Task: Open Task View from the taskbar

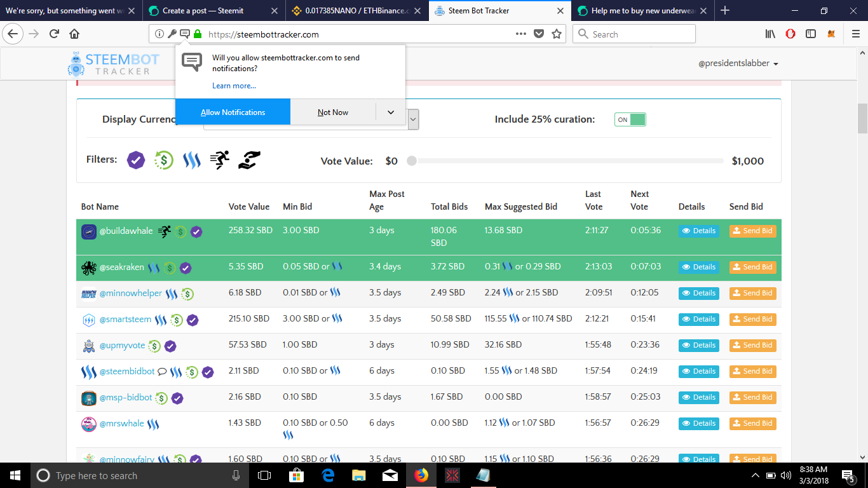Action: (264, 475)
